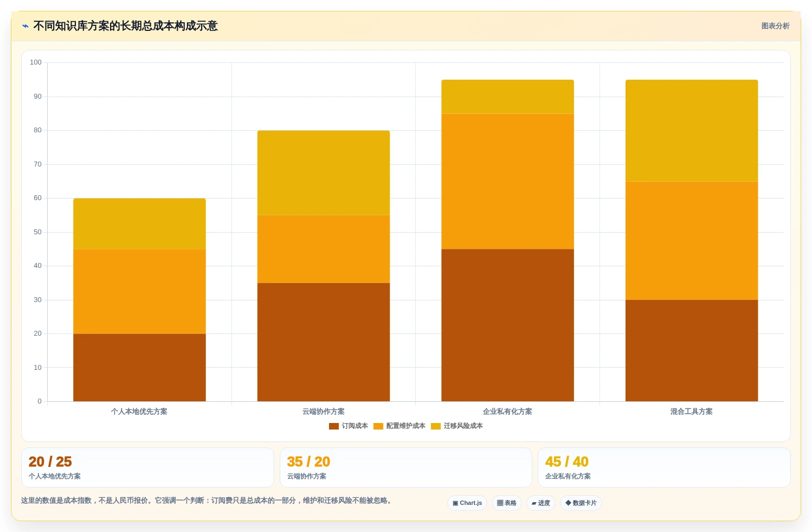Click the blue icon beside the chart title

25,26
